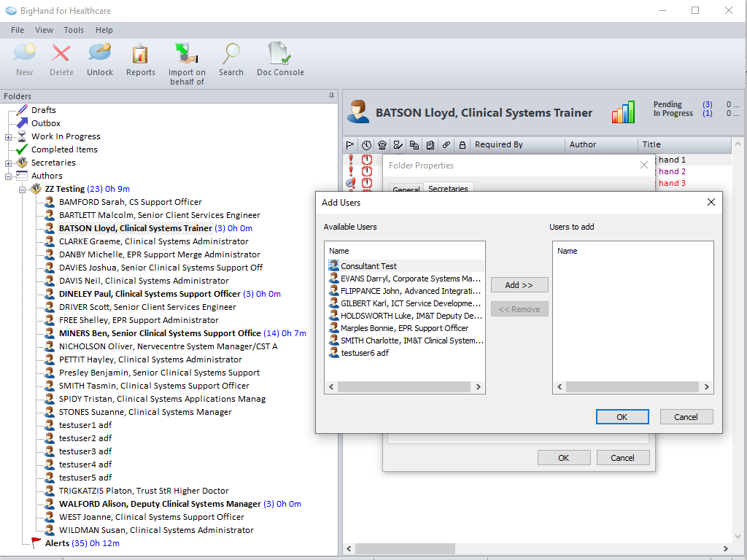This screenshot has height=560, width=747.
Task: Collapse the ZZ Testing group
Action: click(x=22, y=190)
